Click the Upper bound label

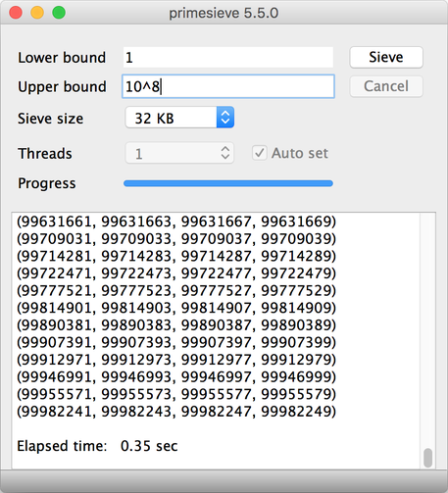pyautogui.click(x=62, y=87)
